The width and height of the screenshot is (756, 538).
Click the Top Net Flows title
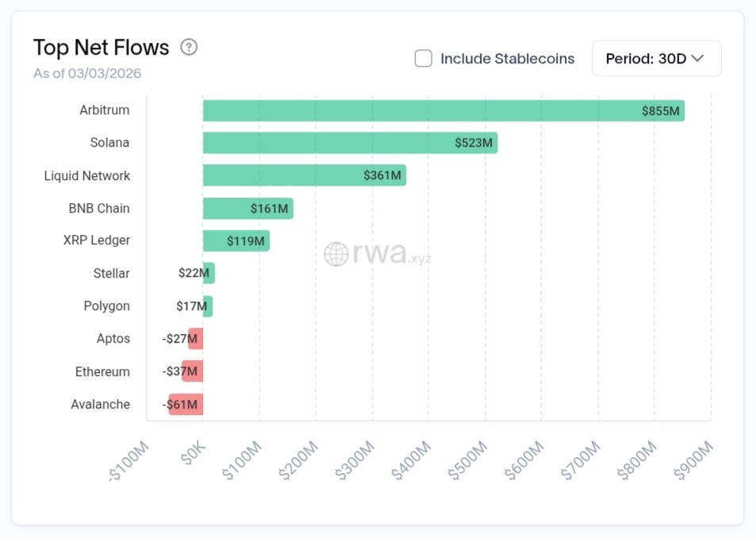tap(101, 48)
